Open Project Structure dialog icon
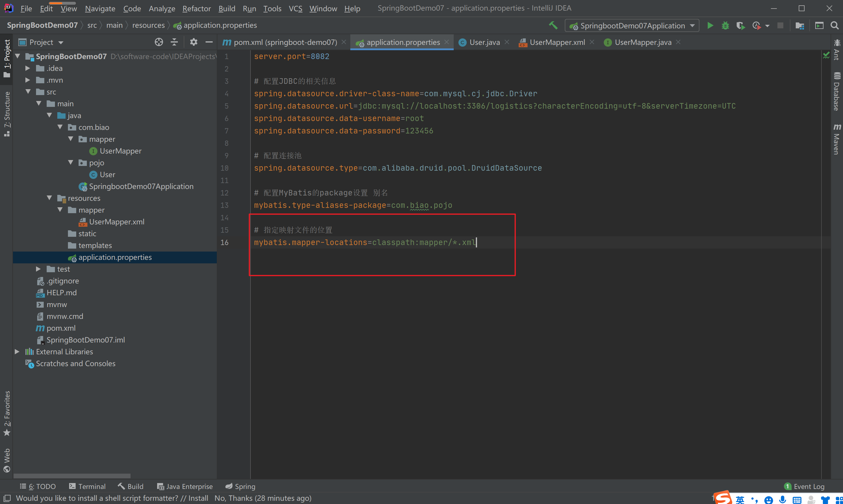 coord(800,25)
